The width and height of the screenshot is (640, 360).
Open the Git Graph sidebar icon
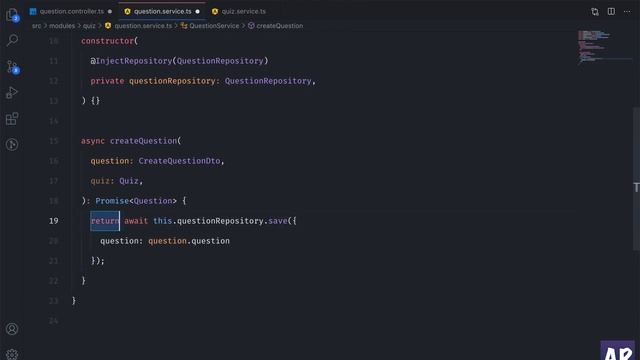[12, 144]
